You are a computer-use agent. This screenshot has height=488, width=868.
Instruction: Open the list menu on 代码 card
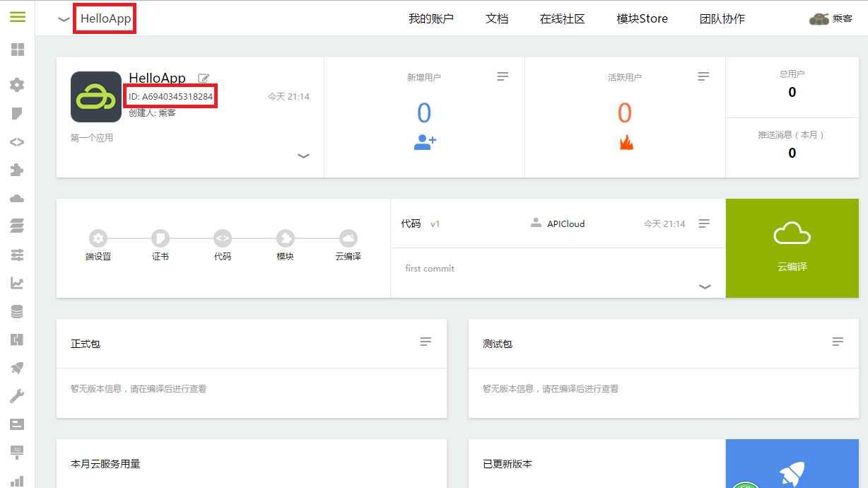pyautogui.click(x=704, y=223)
